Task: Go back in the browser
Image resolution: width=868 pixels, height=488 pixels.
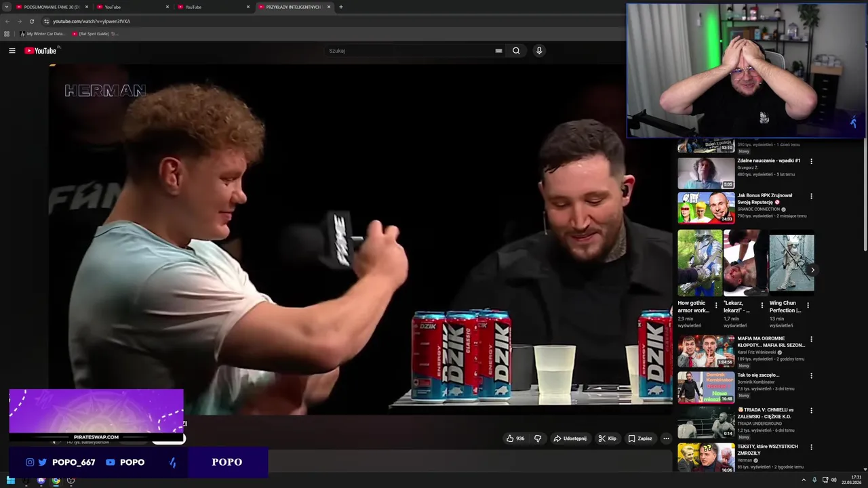Action: (x=7, y=21)
